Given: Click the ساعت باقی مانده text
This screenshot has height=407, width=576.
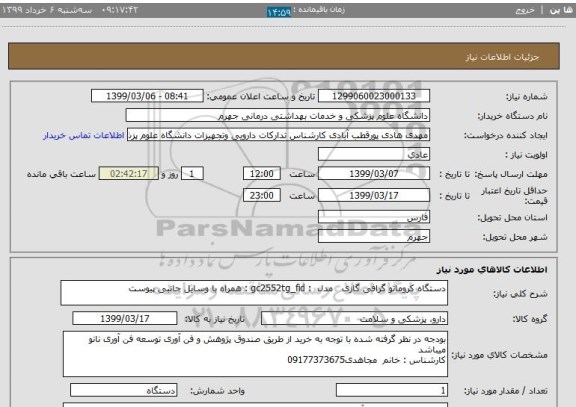Looking at the screenshot, I should click(x=61, y=174).
